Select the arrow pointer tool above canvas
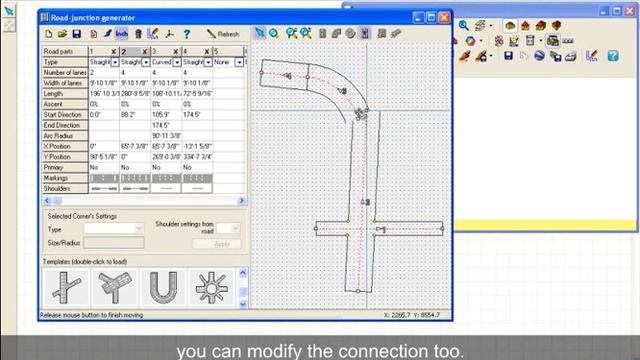The width and height of the screenshot is (640, 360). coord(260,33)
